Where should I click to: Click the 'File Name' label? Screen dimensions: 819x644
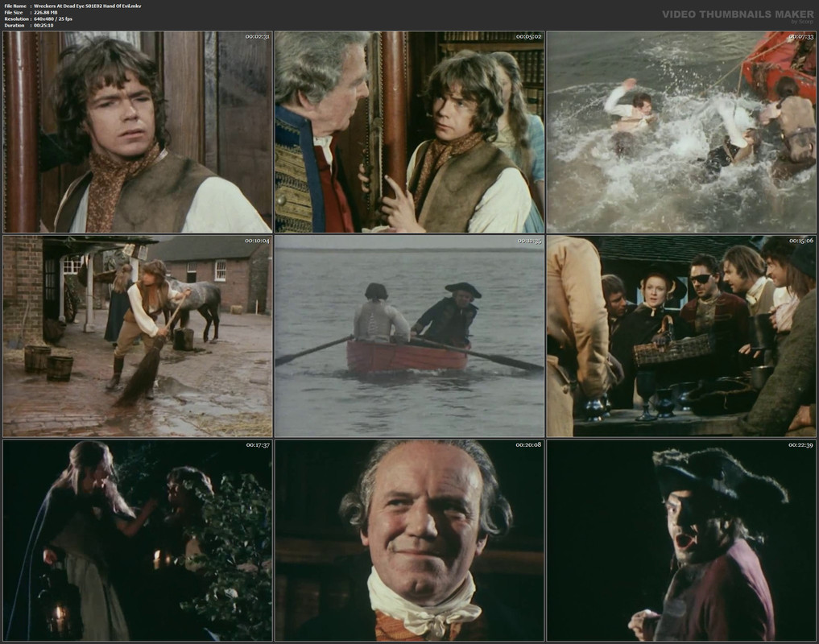click(15, 6)
